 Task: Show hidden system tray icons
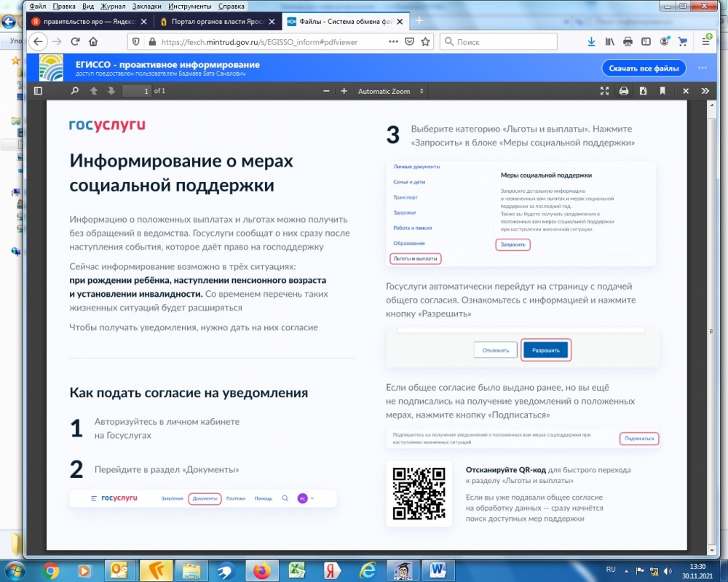pos(626,571)
